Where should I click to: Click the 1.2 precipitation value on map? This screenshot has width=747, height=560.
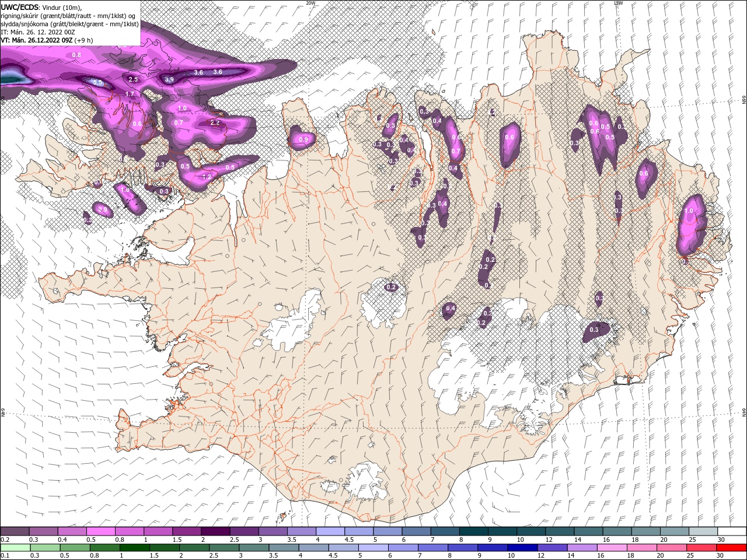coord(206,177)
